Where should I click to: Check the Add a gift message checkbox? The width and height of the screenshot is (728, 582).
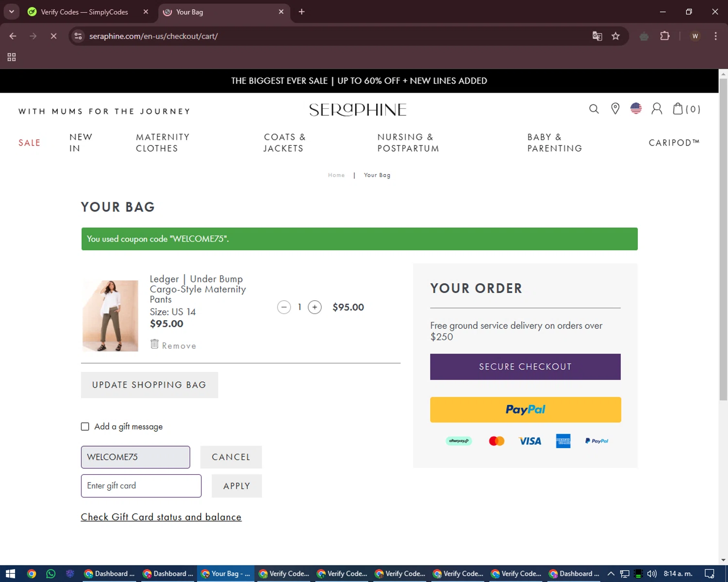(85, 426)
